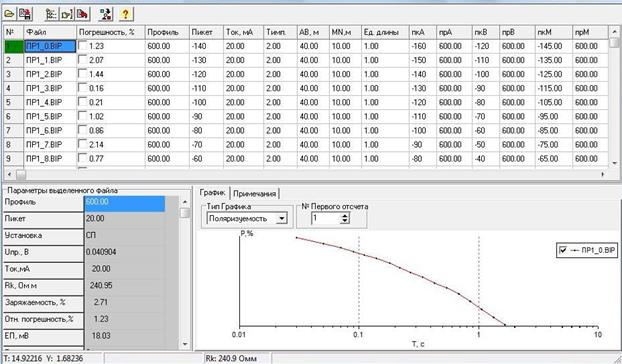The height and width of the screenshot is (364, 622).
Task: Open help via the yellow question mark icon
Action: pyautogui.click(x=125, y=14)
